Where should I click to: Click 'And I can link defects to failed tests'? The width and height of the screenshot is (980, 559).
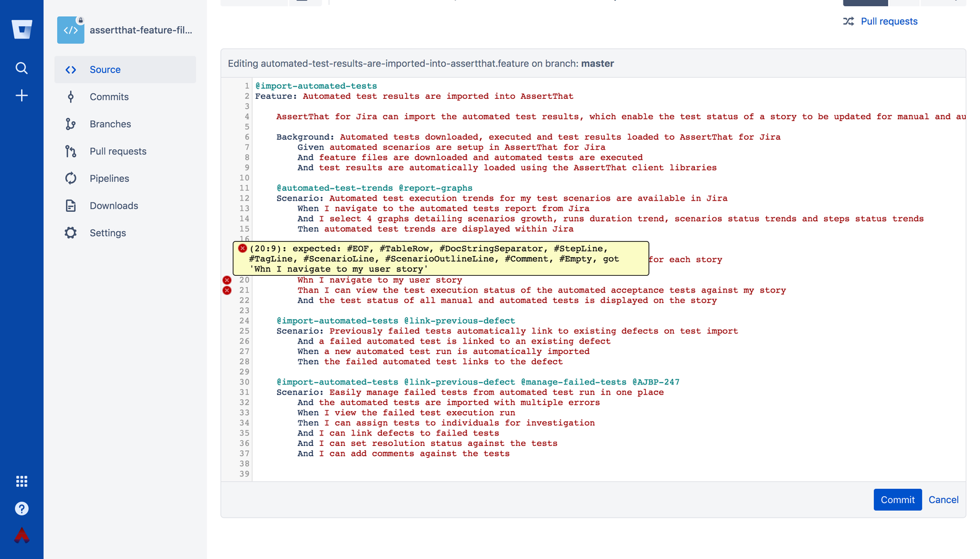[x=398, y=434]
